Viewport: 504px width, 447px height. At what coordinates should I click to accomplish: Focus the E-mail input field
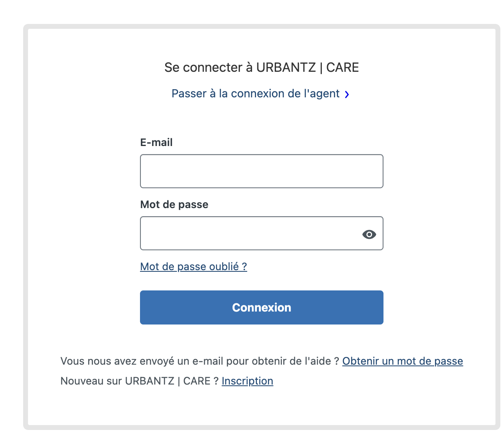[262, 171]
